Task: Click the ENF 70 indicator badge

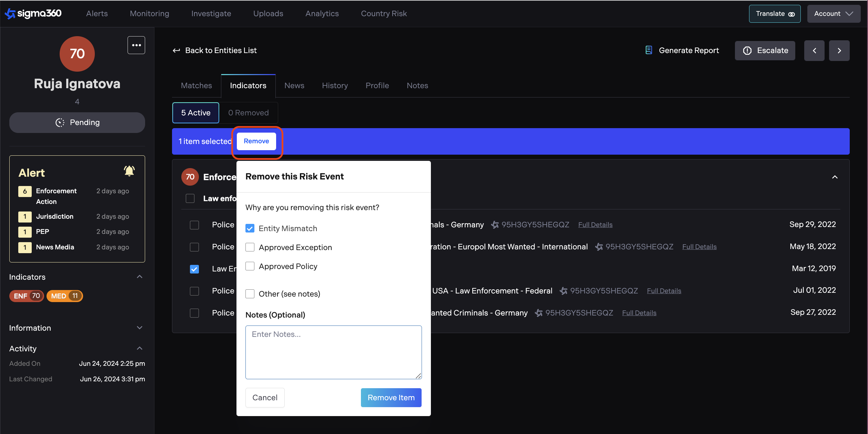Action: [27, 296]
